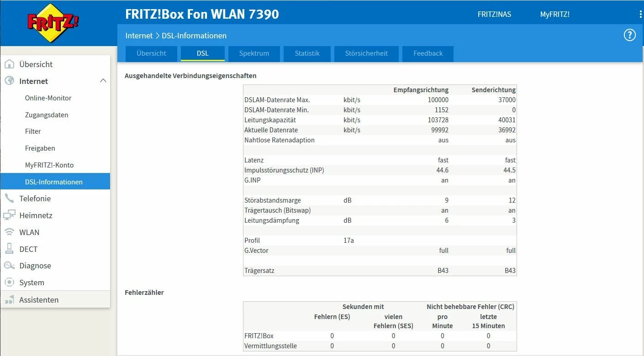The image size is (644, 356).
Task: Click the System gear icon
Action: 9,282
